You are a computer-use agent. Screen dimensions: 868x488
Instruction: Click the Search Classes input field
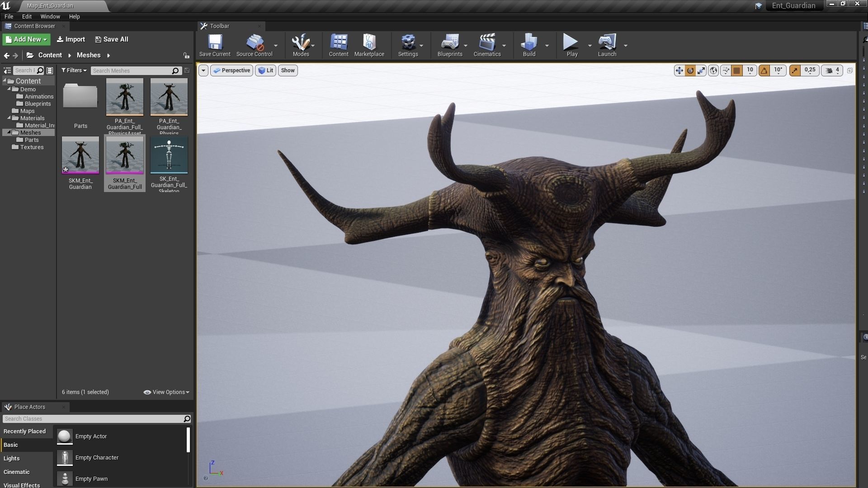[97, 419]
